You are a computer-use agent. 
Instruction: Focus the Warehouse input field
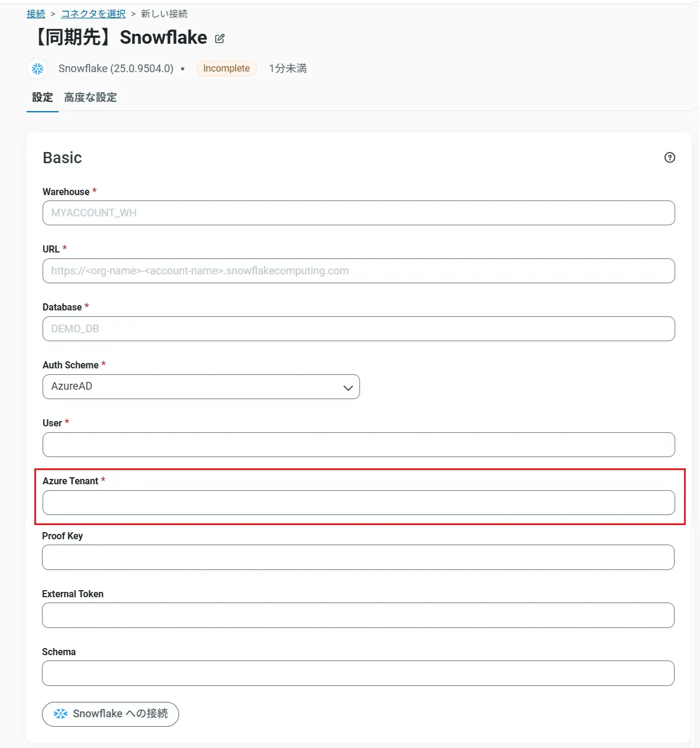point(358,213)
